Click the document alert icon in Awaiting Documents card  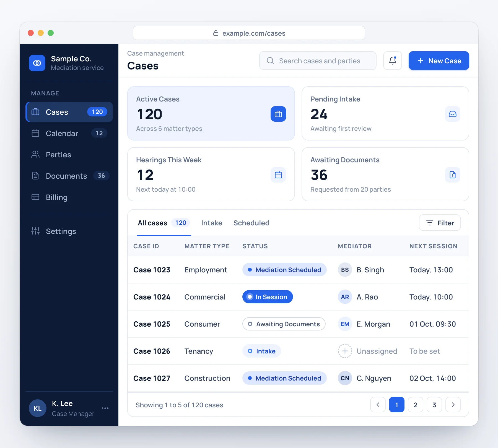tap(452, 175)
